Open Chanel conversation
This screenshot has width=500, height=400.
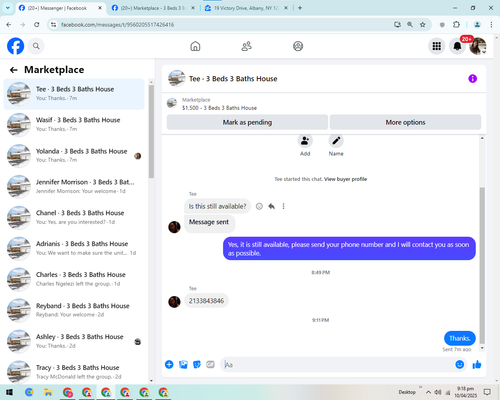point(74,217)
